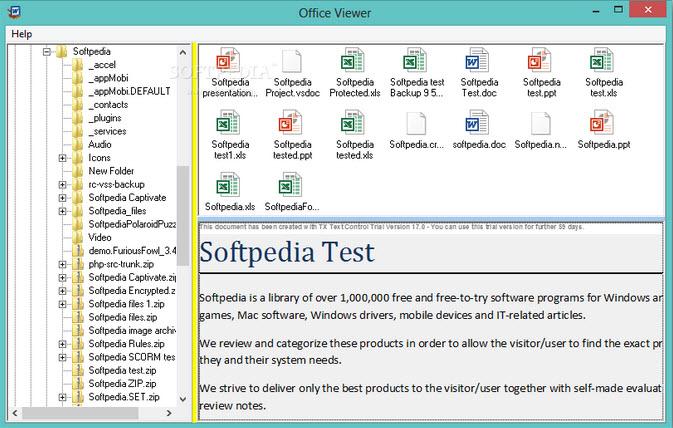This screenshot has width=673, height=428.
Task: Select Softpedia test Backup Excel file icon
Action: pos(415,60)
